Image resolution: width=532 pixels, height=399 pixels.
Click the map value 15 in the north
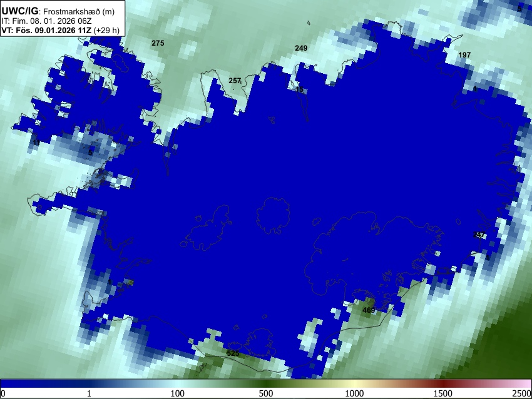[299, 89]
